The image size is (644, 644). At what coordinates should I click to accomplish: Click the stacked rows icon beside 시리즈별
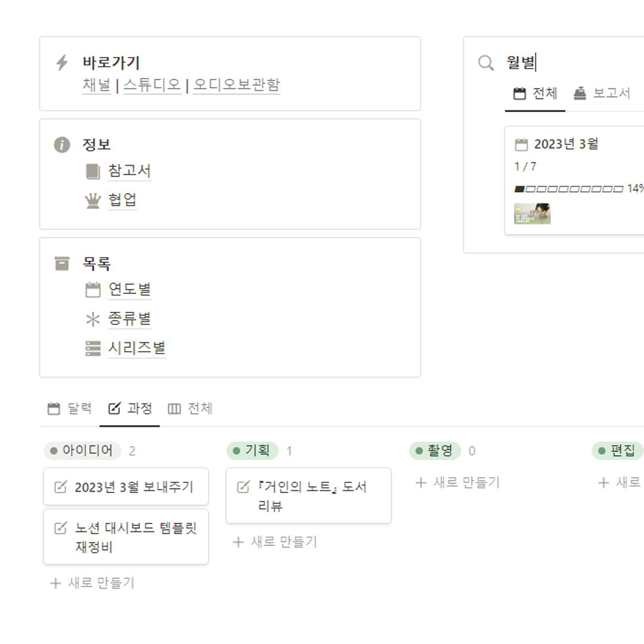(x=93, y=349)
